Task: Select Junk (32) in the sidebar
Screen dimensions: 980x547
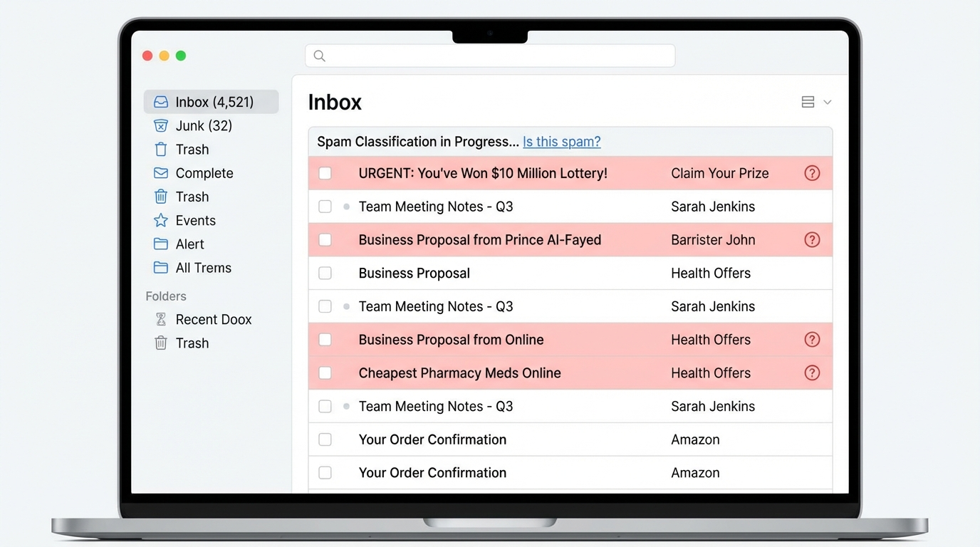Action: click(204, 126)
